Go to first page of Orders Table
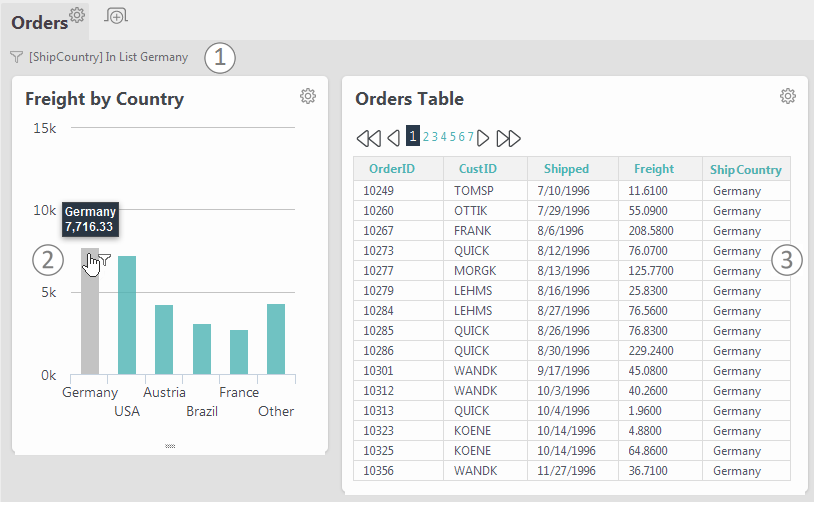The width and height of the screenshot is (814, 520). pyautogui.click(x=369, y=138)
